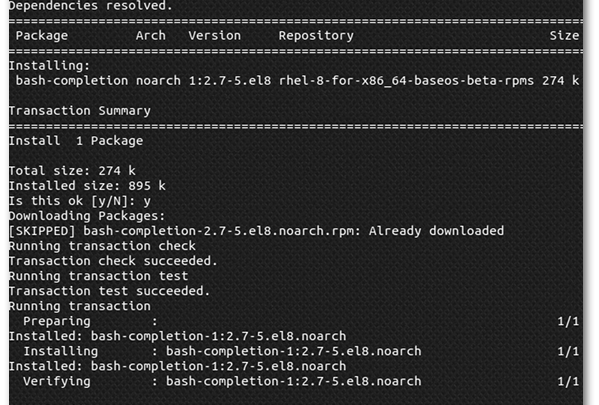Screen dimensions: 599x405
Task: Click the Verifying bash-completion progress line
Action: [301, 381]
